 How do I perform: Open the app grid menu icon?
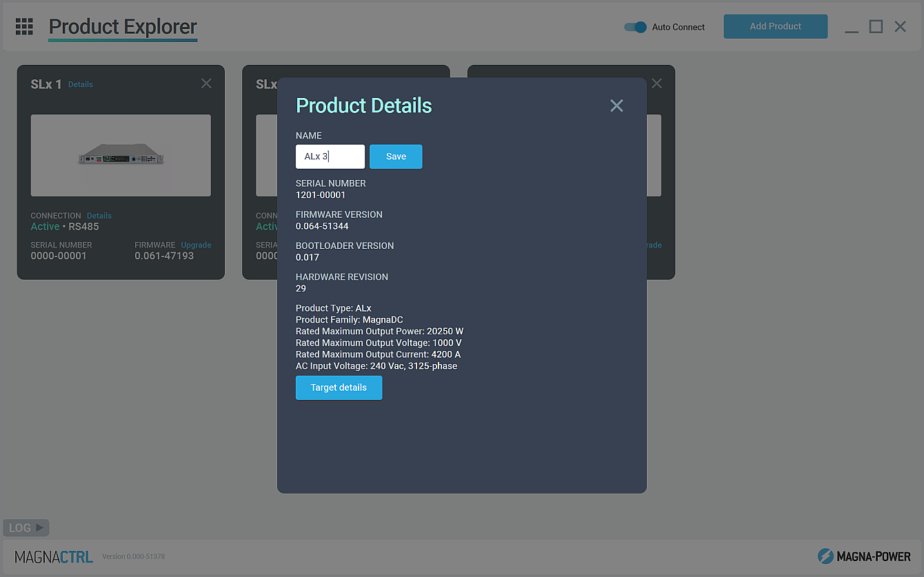click(x=24, y=26)
